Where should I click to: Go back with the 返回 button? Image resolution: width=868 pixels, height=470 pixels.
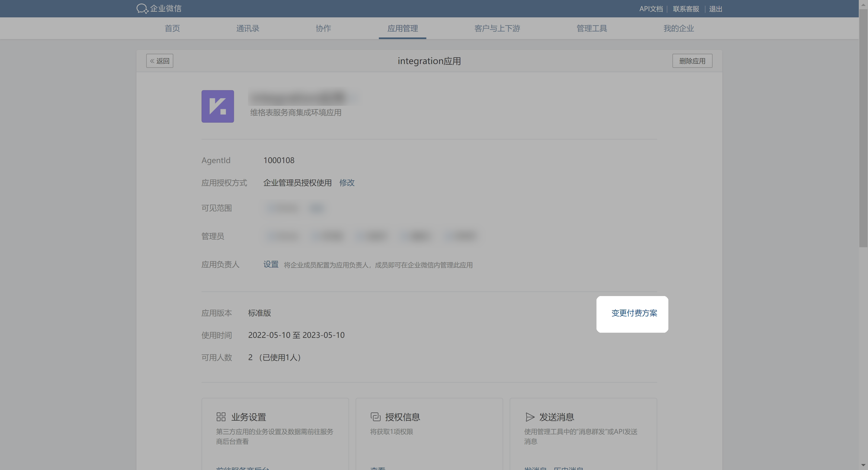click(x=160, y=61)
